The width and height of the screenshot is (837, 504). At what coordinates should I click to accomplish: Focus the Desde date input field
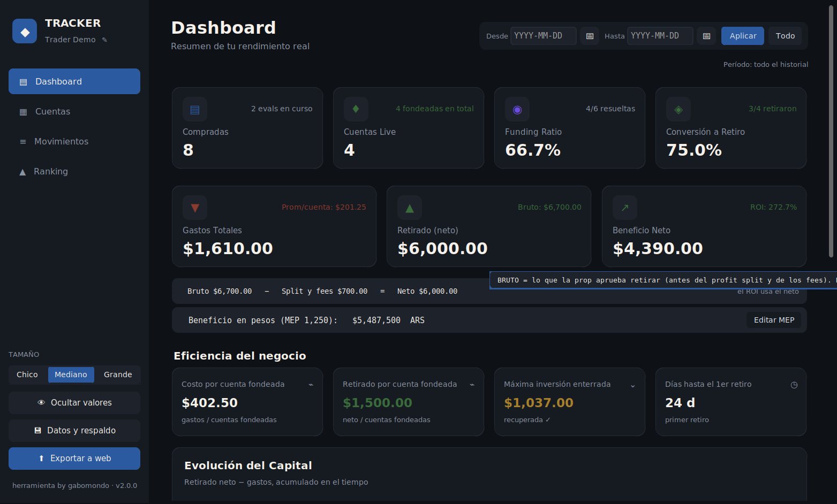pos(544,36)
